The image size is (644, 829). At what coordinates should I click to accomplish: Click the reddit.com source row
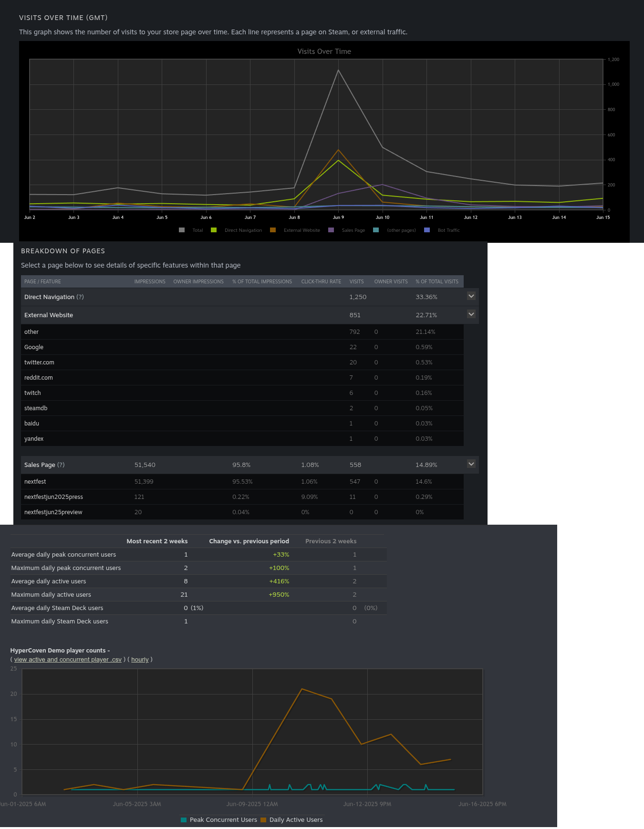click(x=242, y=377)
